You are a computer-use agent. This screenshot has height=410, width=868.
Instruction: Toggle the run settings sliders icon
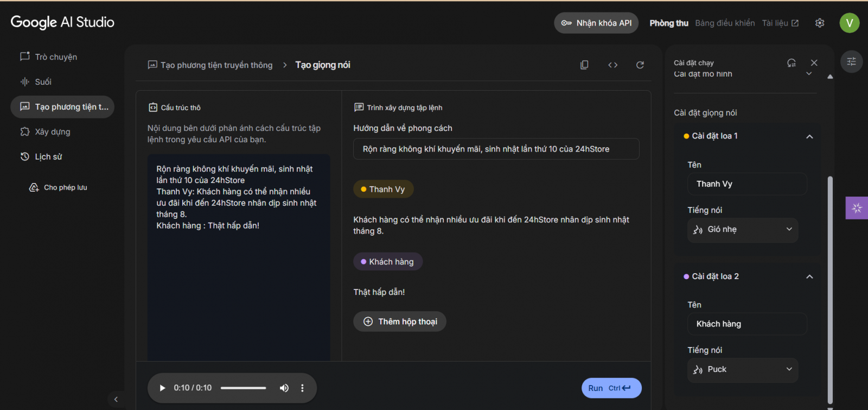(x=851, y=61)
